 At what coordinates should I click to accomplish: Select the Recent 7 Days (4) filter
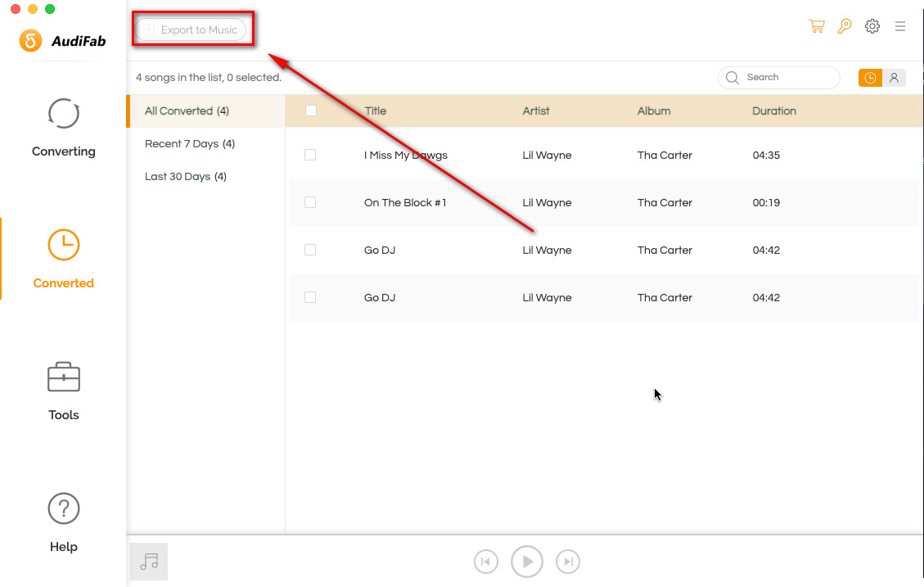(190, 144)
